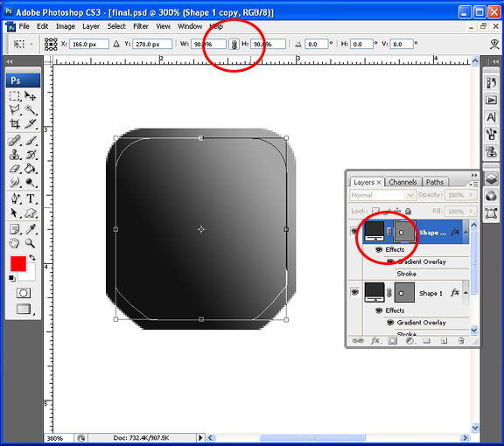Select the Paint Bucket tool

tap(31, 169)
